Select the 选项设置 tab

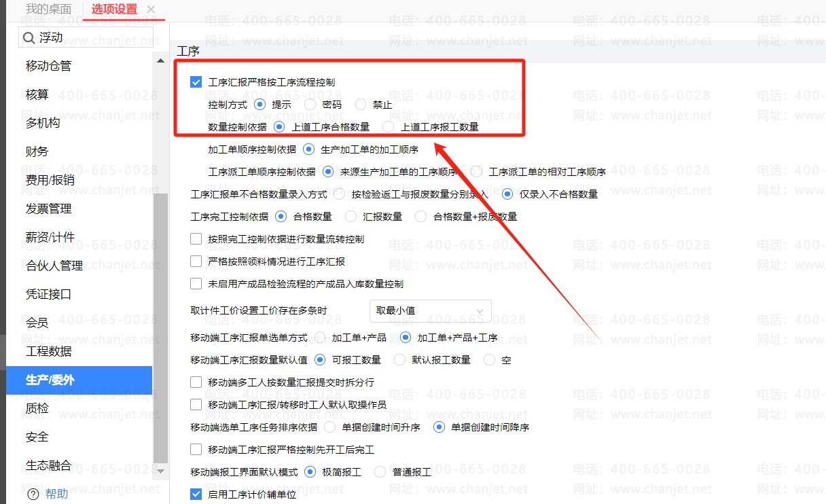(x=114, y=9)
